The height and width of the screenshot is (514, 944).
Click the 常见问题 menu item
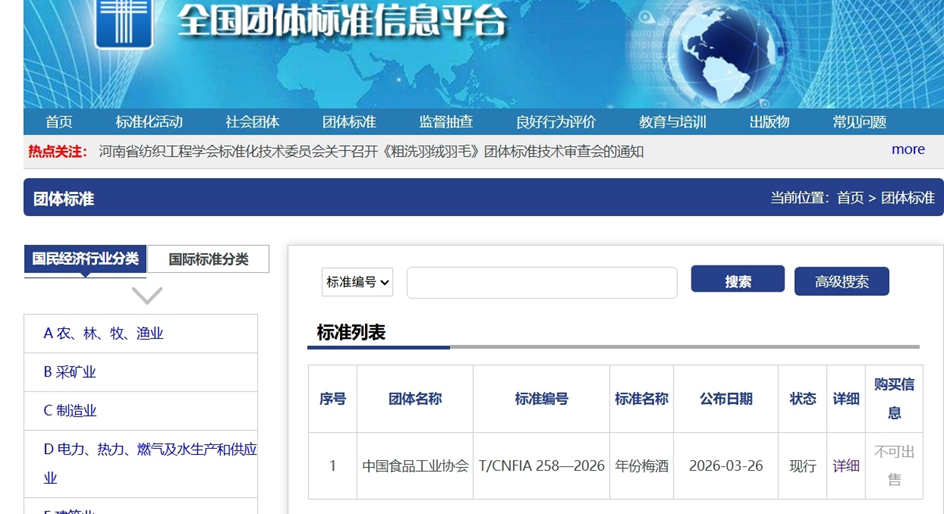click(859, 122)
